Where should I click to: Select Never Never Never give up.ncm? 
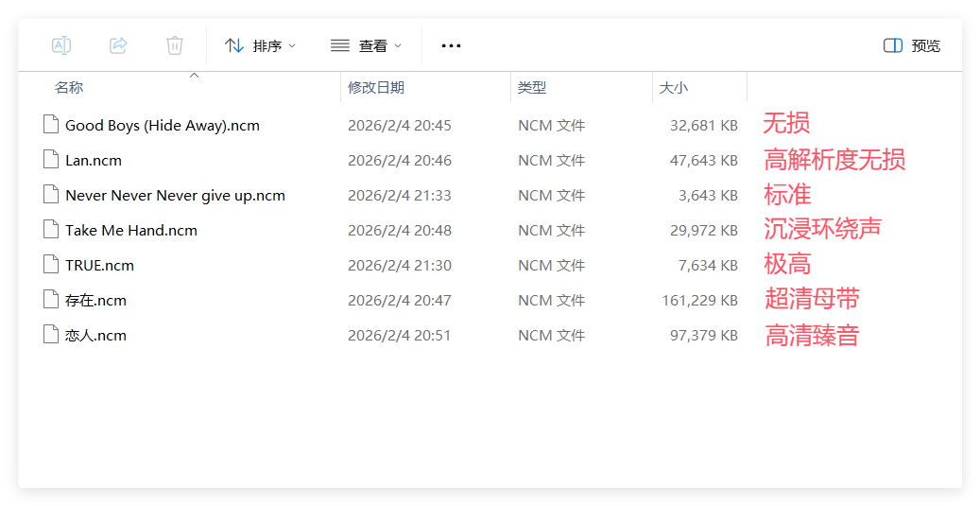click(175, 195)
